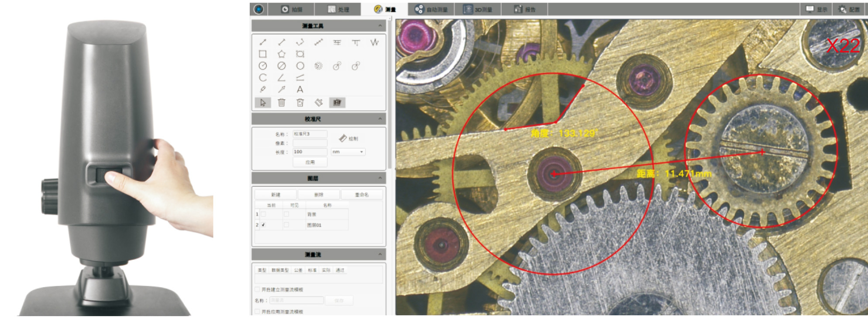Select the parallel lines distance tool
Screen dimensions: 868x317
click(337, 42)
